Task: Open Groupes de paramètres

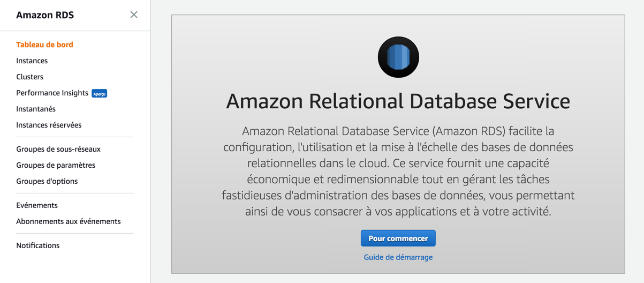Action: click(56, 165)
